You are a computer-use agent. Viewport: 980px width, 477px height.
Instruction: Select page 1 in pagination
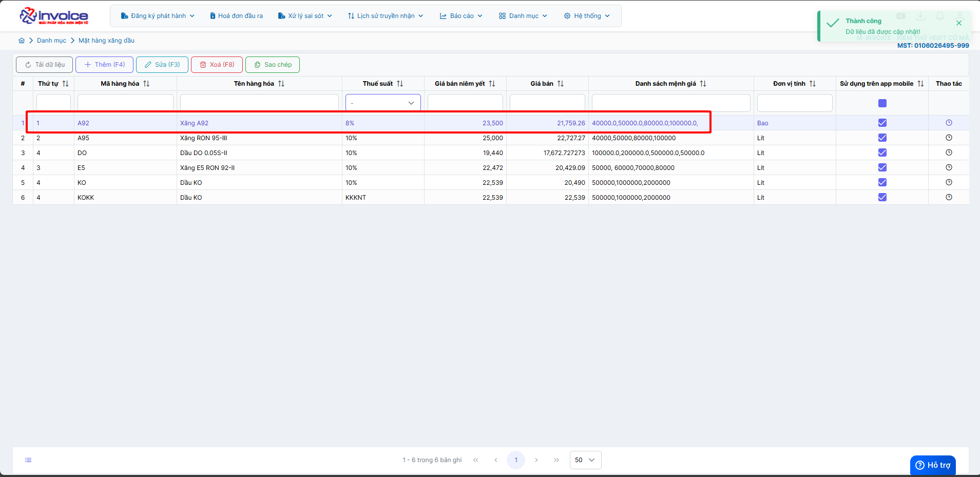coord(516,460)
